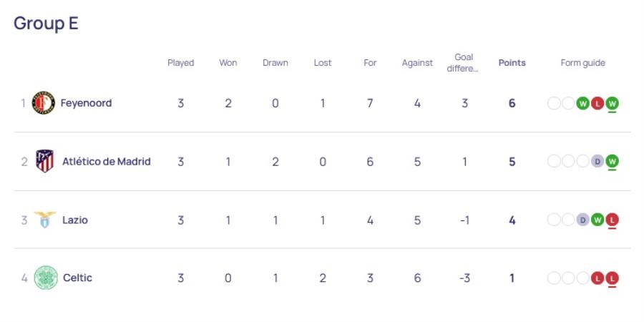Select Celtic's latest underlined loss badge
This screenshot has height=322, width=644.
click(x=612, y=278)
